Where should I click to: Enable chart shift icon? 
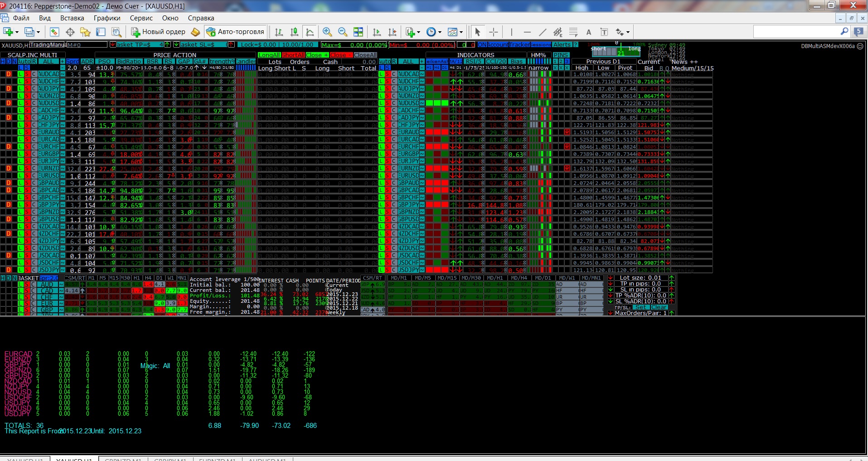[393, 32]
